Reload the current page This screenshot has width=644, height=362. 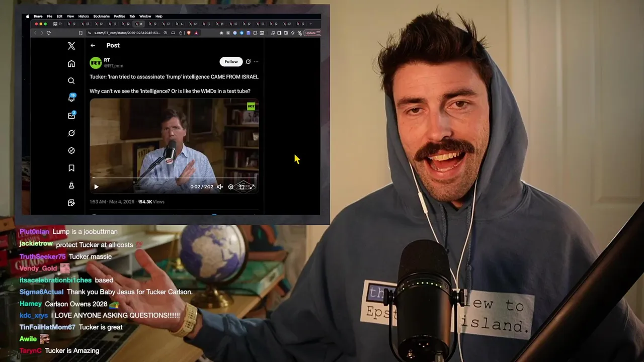click(48, 33)
